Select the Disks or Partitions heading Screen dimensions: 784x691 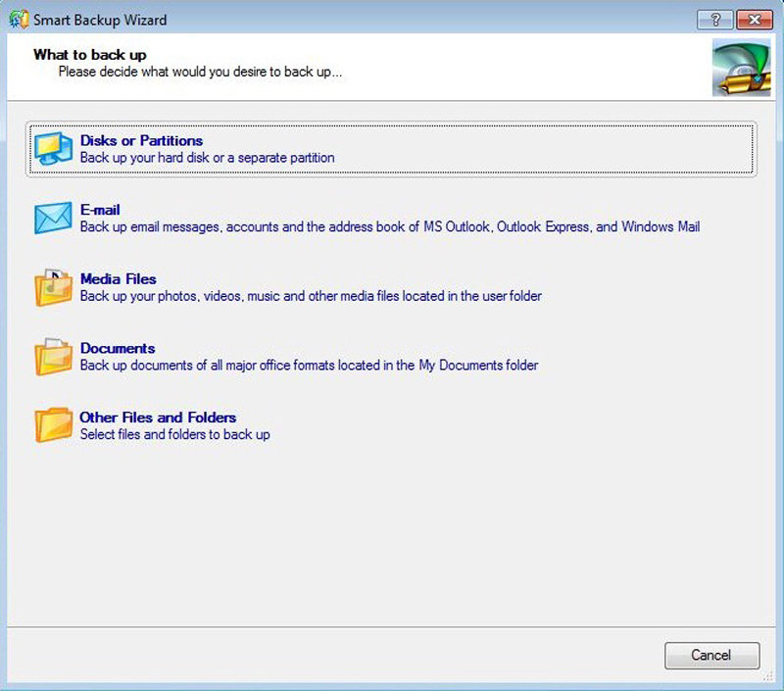tap(141, 141)
